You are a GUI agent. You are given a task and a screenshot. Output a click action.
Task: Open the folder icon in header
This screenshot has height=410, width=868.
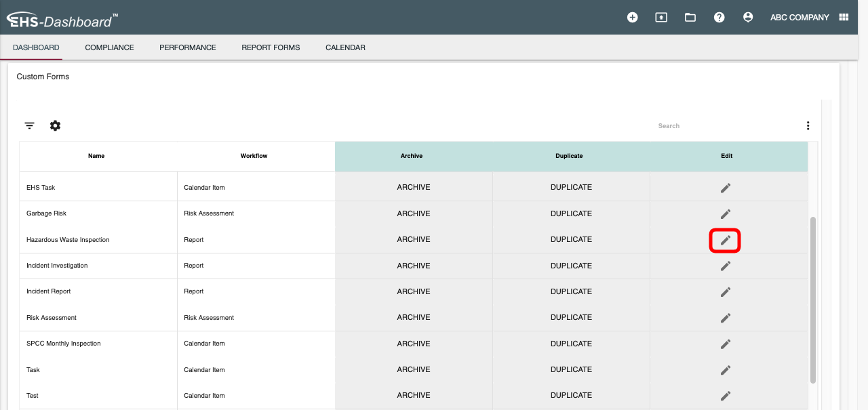690,18
